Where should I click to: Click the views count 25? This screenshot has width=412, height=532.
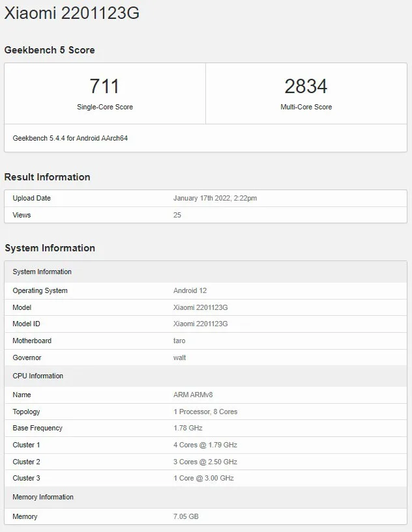tap(177, 215)
